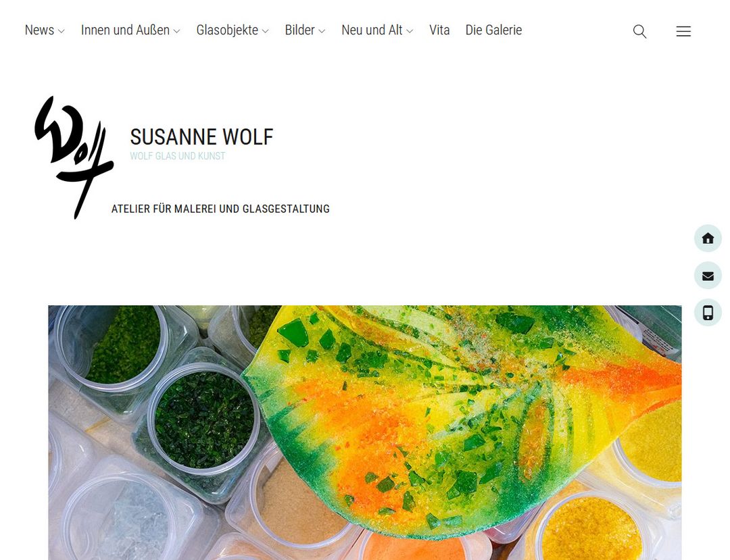Click the Wolf signature logo
Viewport: 730px width, 560px height.
[74, 157]
